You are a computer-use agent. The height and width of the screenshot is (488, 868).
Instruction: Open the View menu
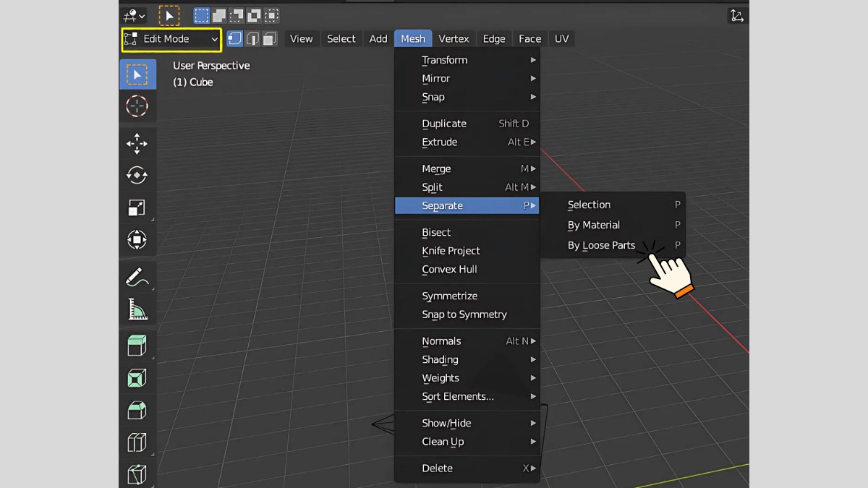302,39
